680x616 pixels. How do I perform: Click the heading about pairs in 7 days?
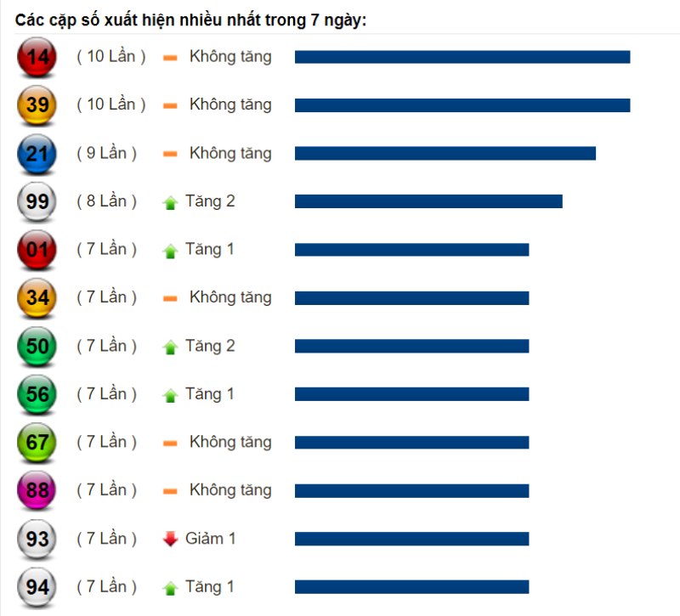(190, 20)
